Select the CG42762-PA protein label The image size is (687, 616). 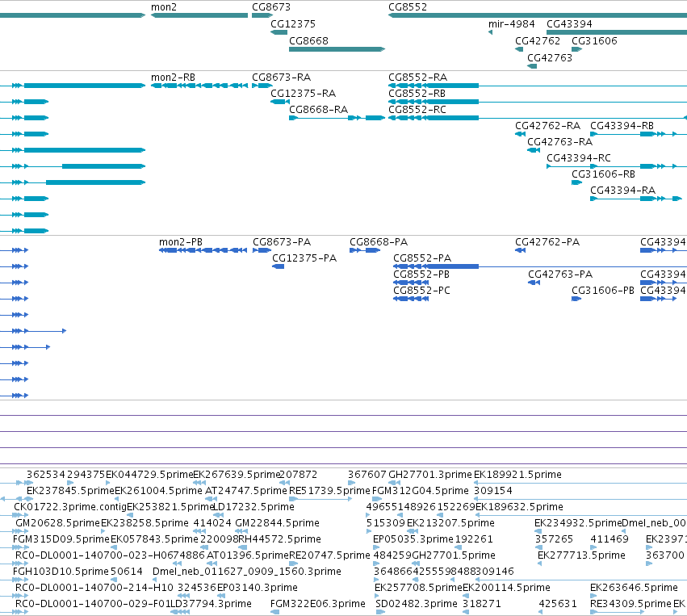(x=547, y=242)
